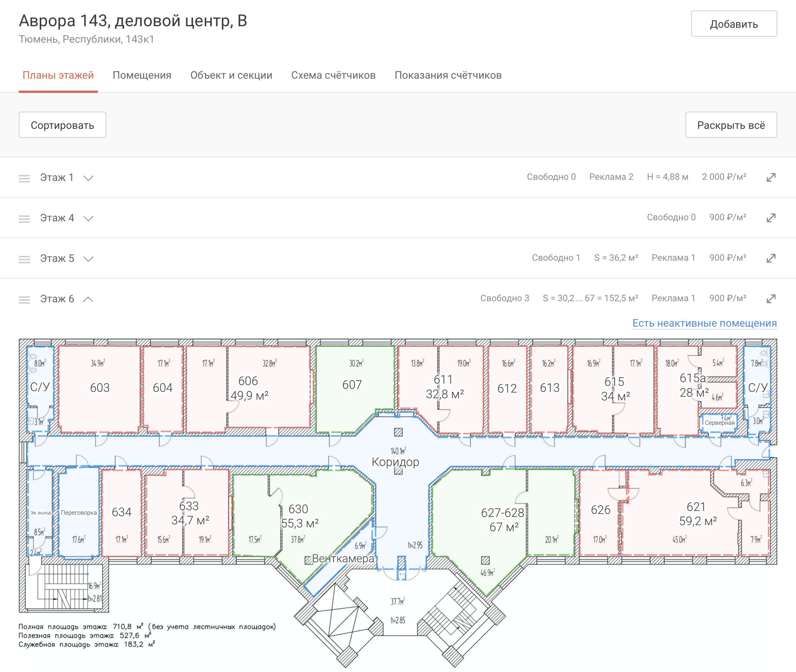Click the H = 4,88 м value
The height and width of the screenshot is (672, 796).
tap(667, 177)
